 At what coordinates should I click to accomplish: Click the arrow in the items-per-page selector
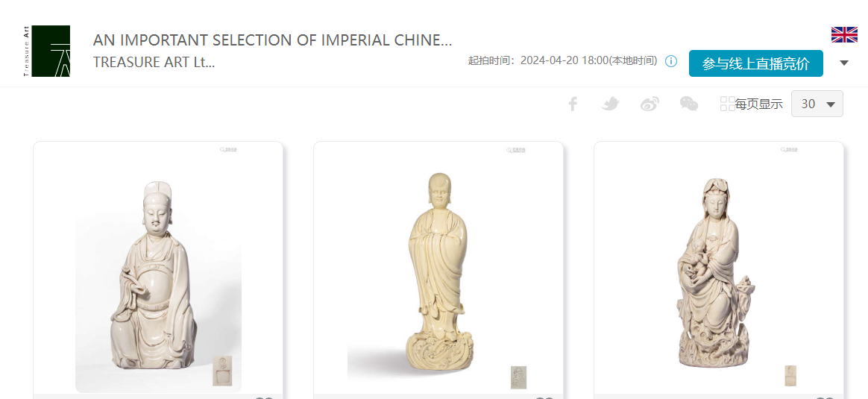click(x=831, y=104)
